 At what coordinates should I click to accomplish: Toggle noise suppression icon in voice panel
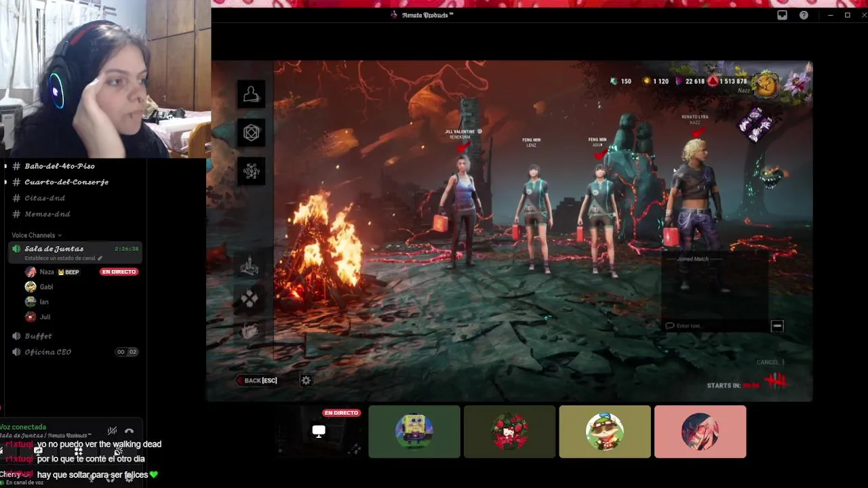point(112,430)
